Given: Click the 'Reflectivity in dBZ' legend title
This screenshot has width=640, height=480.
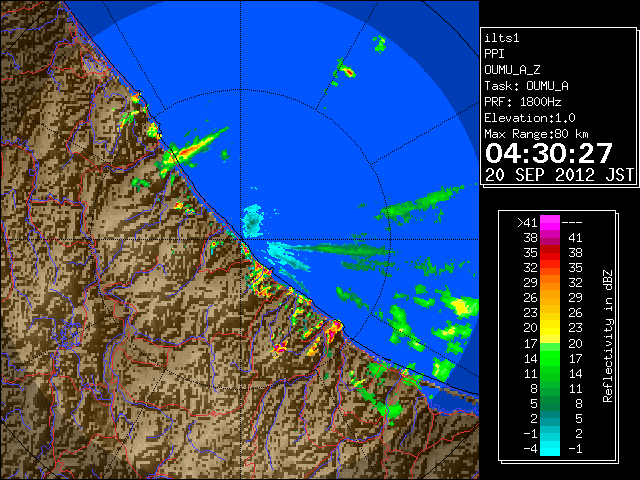Looking at the screenshot, I should click(x=607, y=336).
